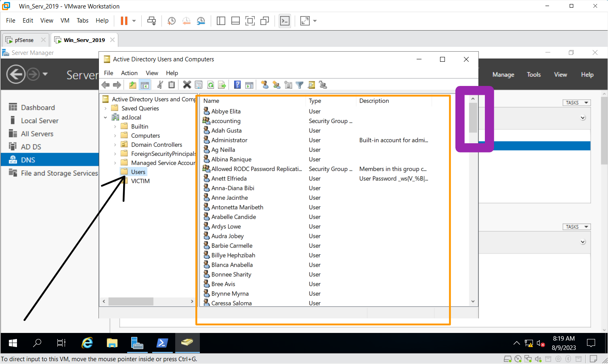Open Properties via the toolbar icon
This screenshot has height=364, width=608.
click(199, 85)
